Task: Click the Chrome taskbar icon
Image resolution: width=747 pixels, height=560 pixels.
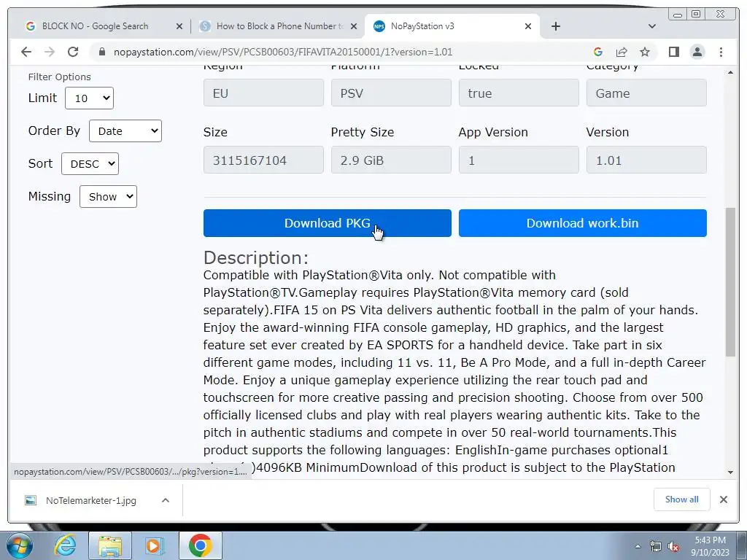Action: point(200,545)
